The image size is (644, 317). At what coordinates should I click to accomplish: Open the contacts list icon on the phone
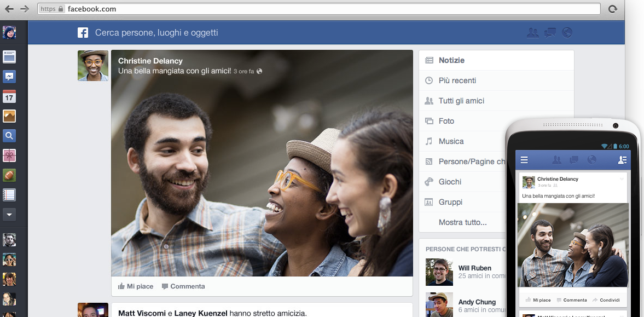coord(622,160)
